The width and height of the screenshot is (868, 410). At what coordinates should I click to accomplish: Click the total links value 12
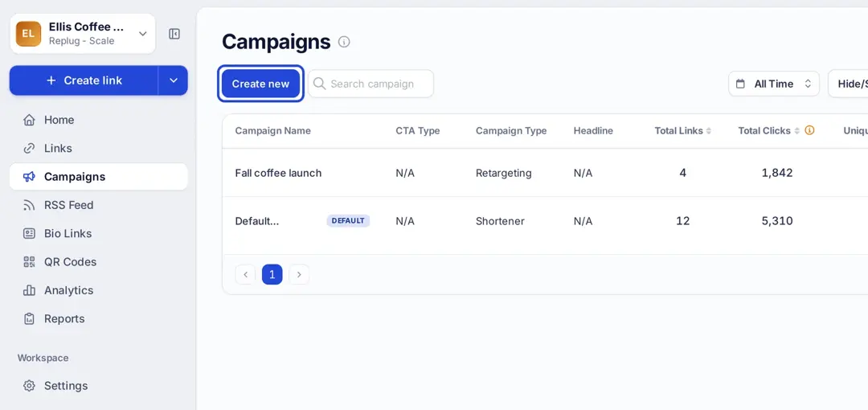[683, 221]
